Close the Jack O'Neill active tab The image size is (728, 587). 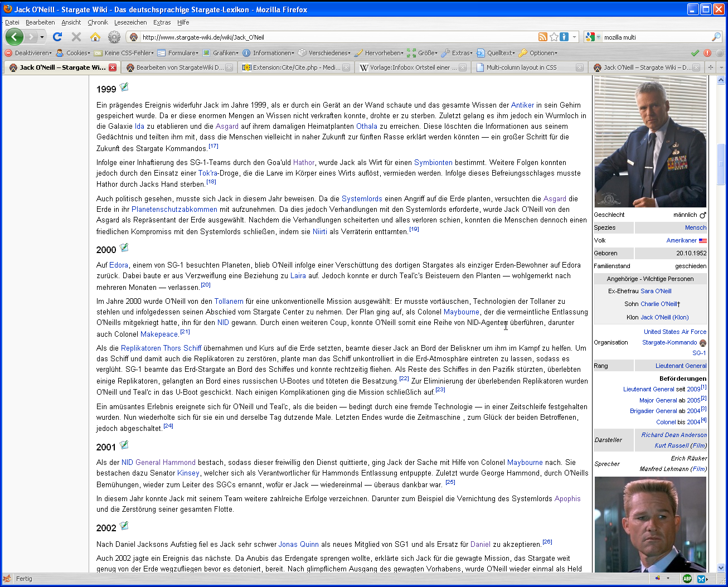(113, 67)
